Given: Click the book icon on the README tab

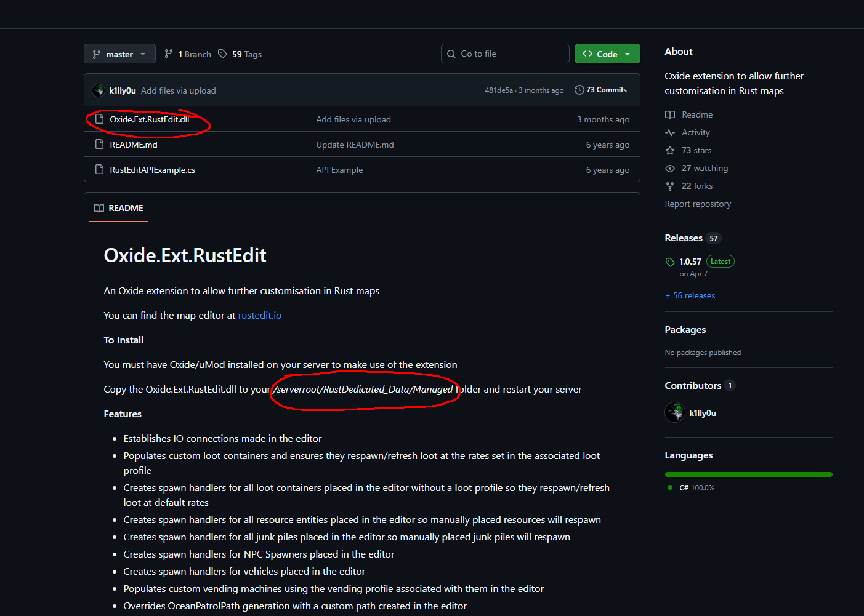Looking at the screenshot, I should (99, 208).
